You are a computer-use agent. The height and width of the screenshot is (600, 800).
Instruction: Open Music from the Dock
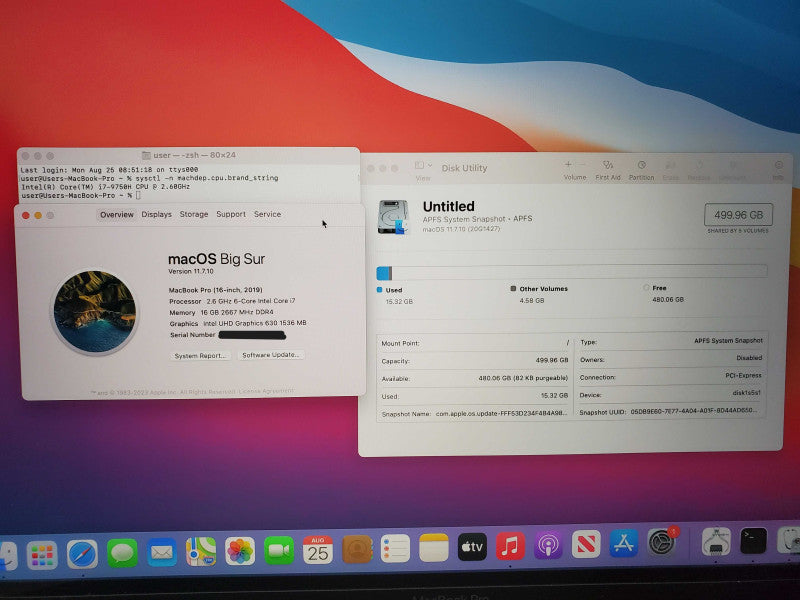510,546
